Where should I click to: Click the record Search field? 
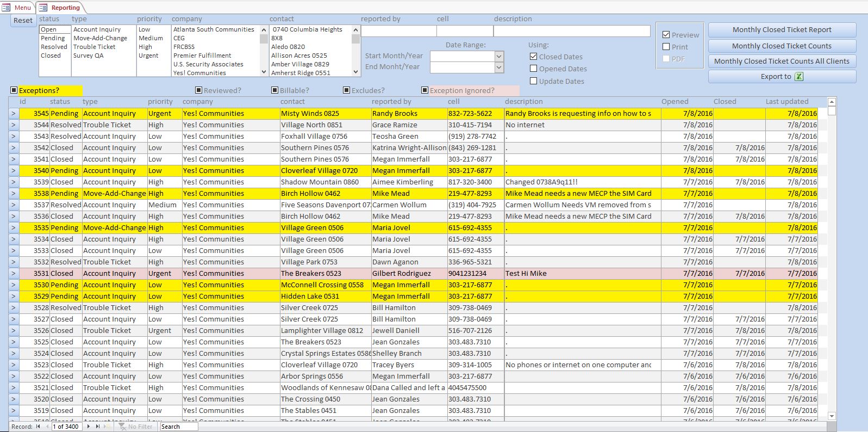coord(178,427)
